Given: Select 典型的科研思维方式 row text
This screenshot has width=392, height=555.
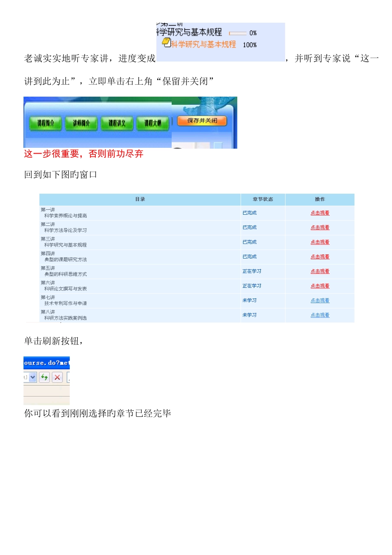Looking at the screenshot, I should pos(66,274).
